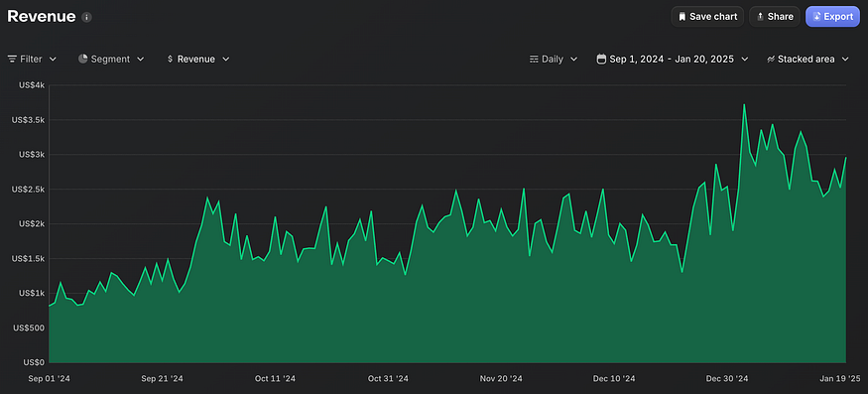
Task: Click the upload icon in Share button
Action: [761, 17]
